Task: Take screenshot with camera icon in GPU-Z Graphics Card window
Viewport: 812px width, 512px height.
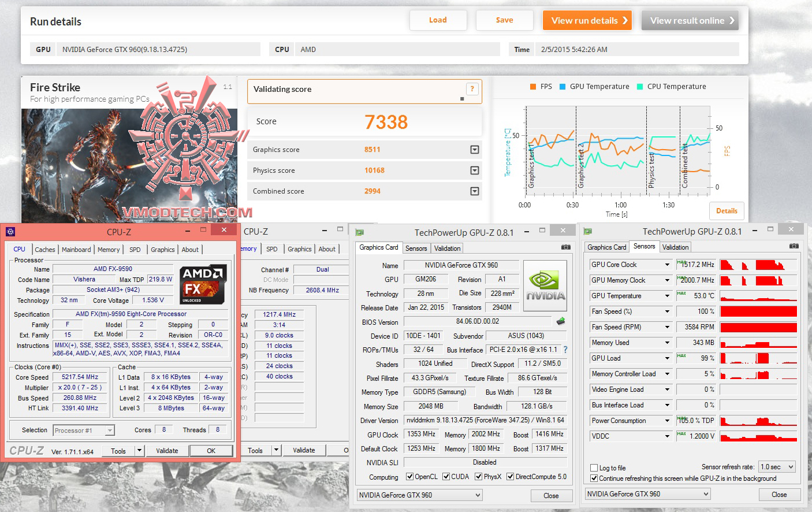Action: point(565,247)
